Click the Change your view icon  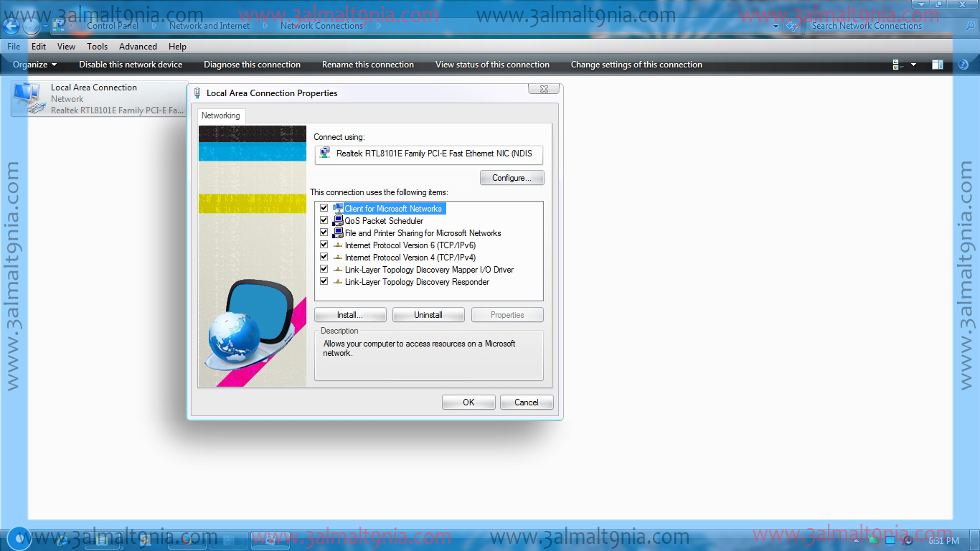897,65
